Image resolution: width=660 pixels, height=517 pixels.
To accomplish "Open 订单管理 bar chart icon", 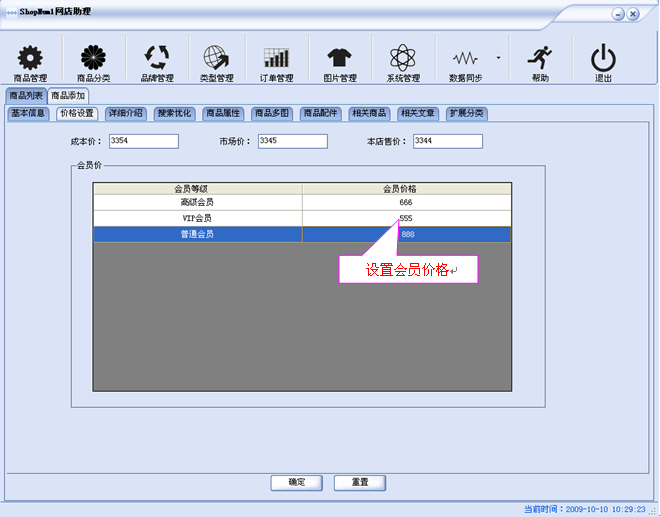I will (277, 58).
